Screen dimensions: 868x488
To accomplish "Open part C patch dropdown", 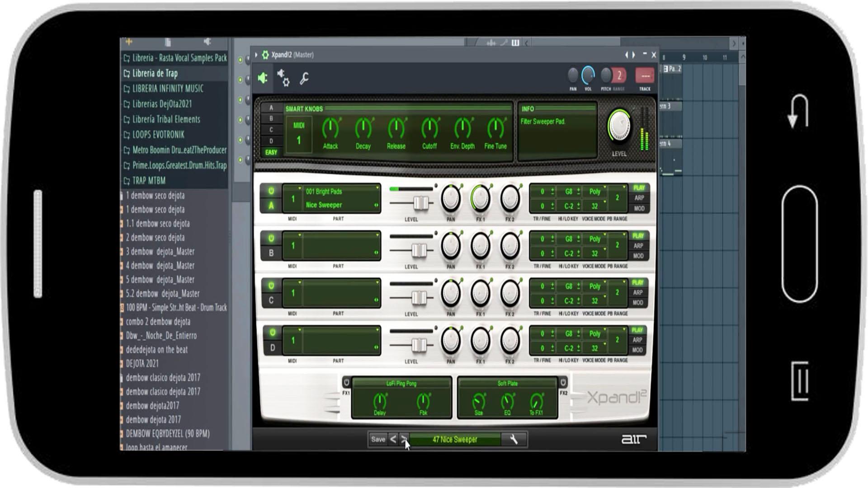I will (342, 286).
